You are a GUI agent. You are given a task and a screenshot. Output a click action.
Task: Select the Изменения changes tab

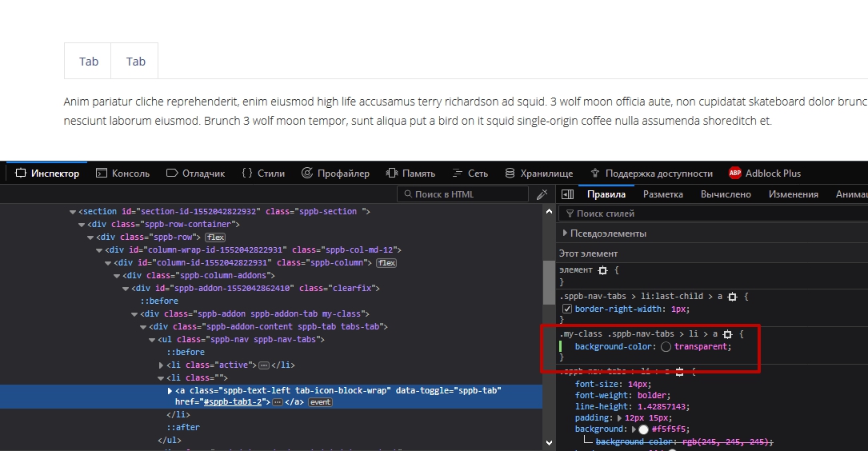pyautogui.click(x=794, y=194)
